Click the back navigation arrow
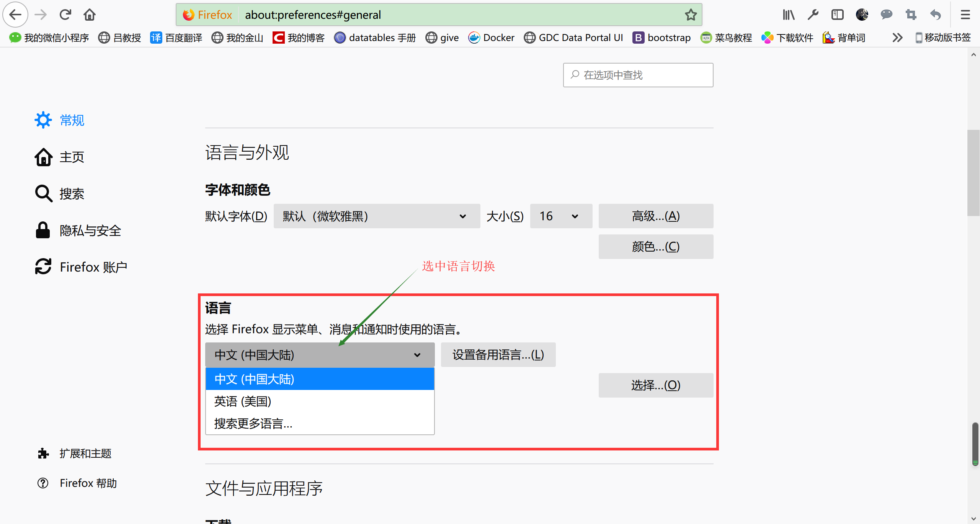The width and height of the screenshot is (980, 524). click(x=15, y=15)
